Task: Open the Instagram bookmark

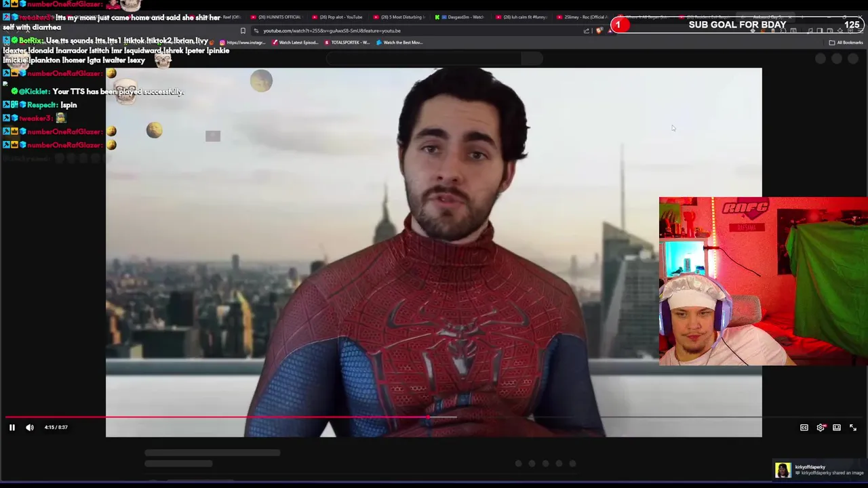Action: pyautogui.click(x=243, y=43)
